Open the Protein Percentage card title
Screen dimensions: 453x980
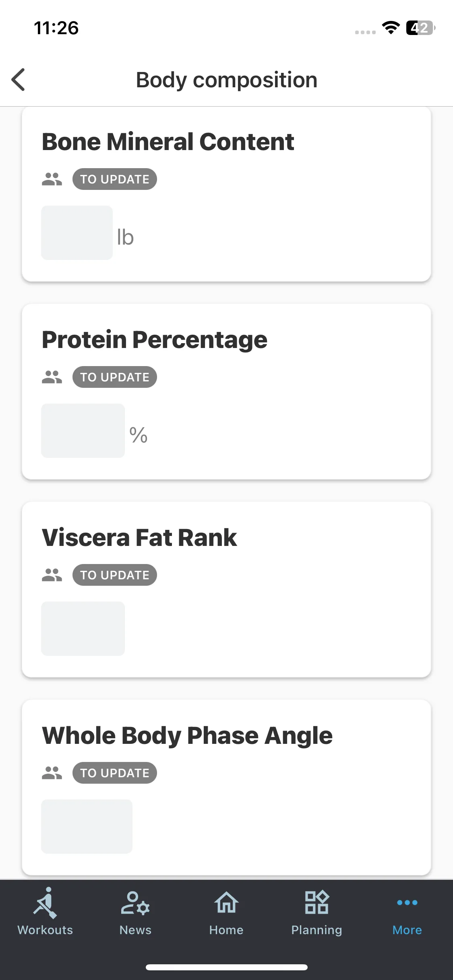point(155,340)
